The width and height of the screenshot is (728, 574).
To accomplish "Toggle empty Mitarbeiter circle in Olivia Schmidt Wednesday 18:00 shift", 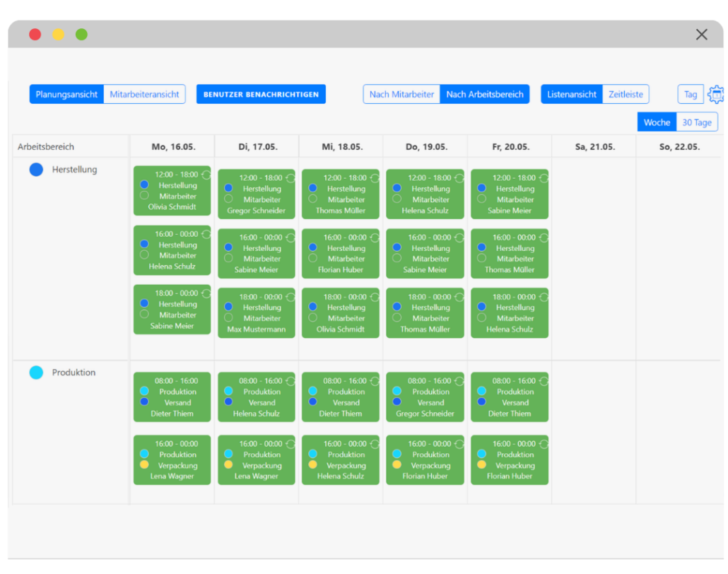I will point(313,317).
